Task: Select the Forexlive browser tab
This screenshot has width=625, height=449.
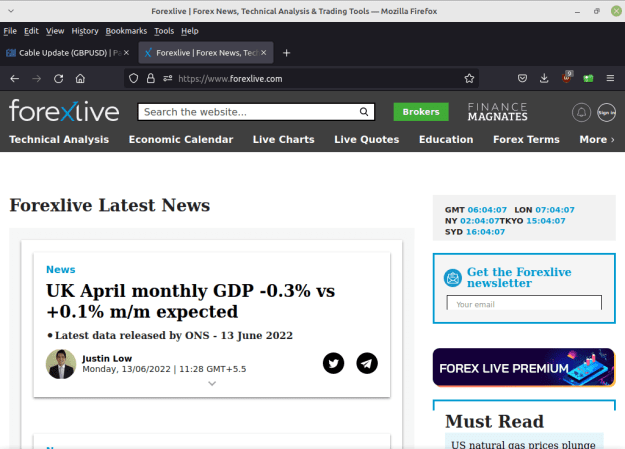Action: coord(206,53)
